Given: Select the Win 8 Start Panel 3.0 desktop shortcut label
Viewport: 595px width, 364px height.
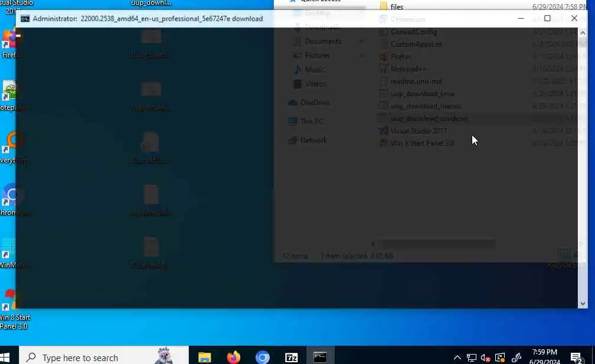Looking at the screenshot, I should (14, 322).
